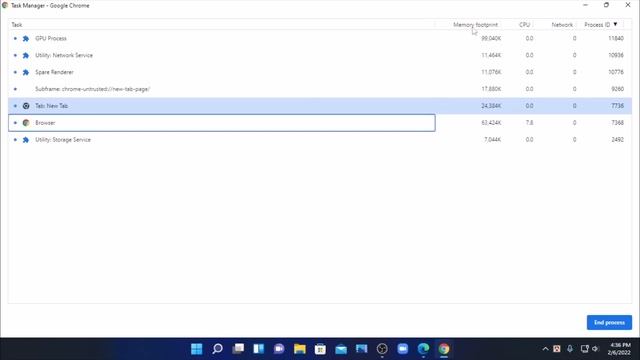Open the clock and date flyout
640x360 pixels.
(620, 349)
